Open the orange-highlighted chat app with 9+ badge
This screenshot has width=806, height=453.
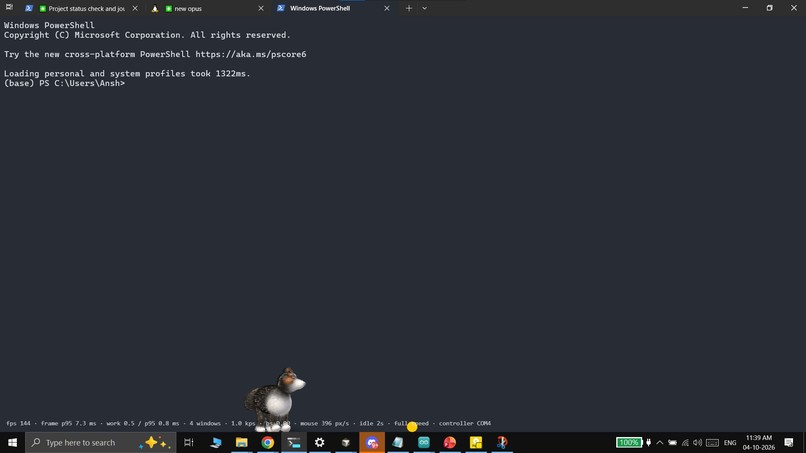(x=372, y=442)
